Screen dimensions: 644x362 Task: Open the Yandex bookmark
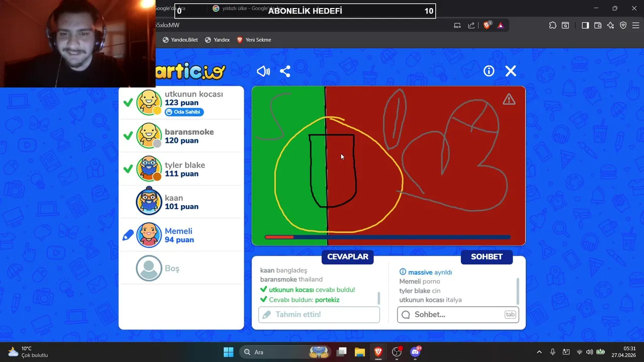(x=217, y=40)
